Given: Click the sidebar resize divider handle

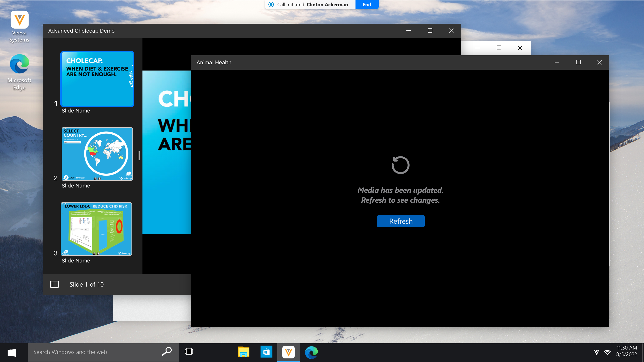Looking at the screenshot, I should pos(139,156).
